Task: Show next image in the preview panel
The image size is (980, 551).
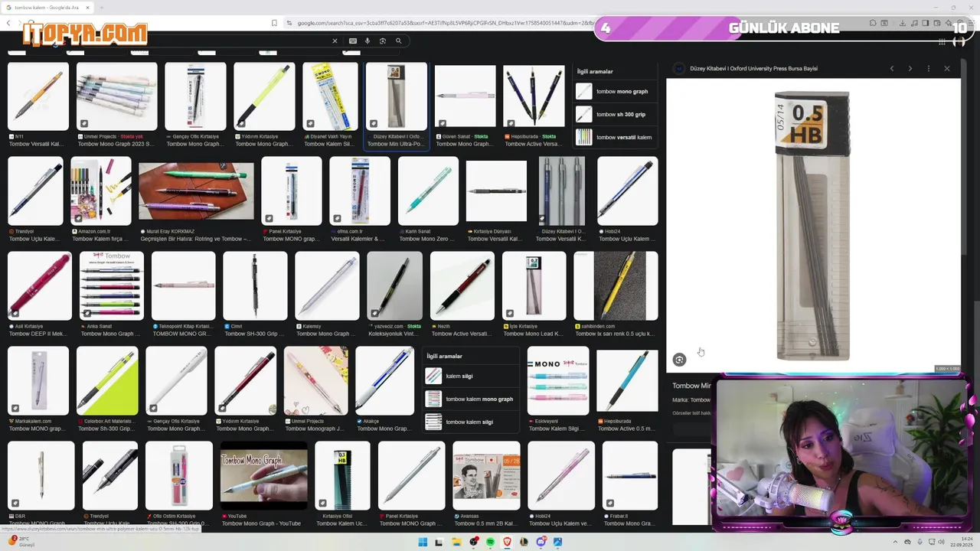Action: coord(910,68)
